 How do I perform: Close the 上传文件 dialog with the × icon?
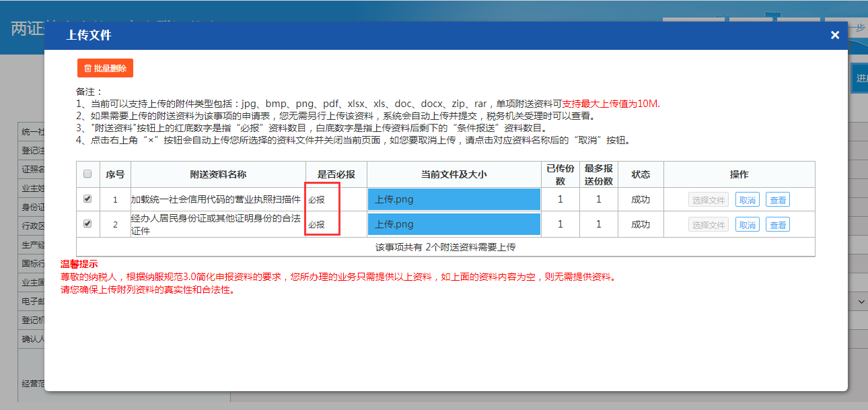834,34
